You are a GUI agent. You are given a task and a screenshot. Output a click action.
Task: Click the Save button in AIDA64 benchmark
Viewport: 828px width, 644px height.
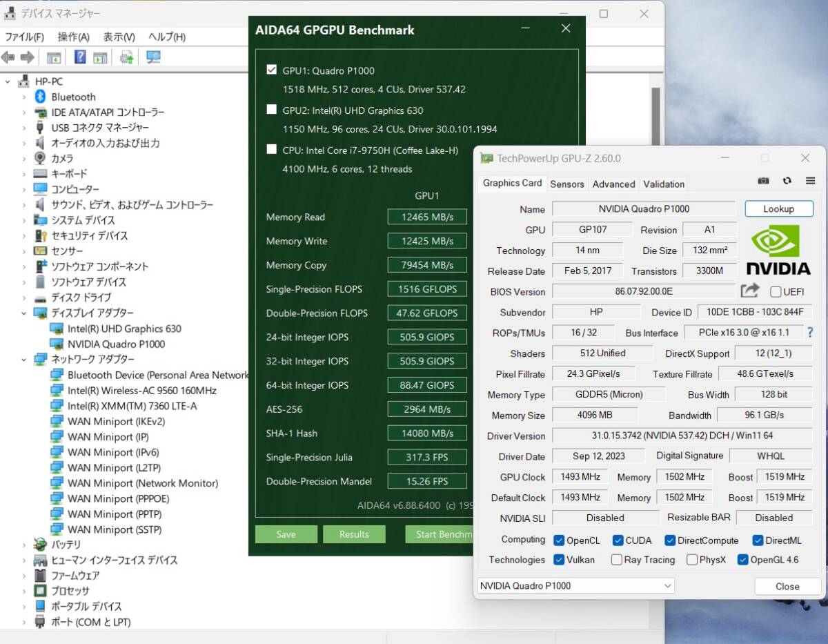[286, 534]
